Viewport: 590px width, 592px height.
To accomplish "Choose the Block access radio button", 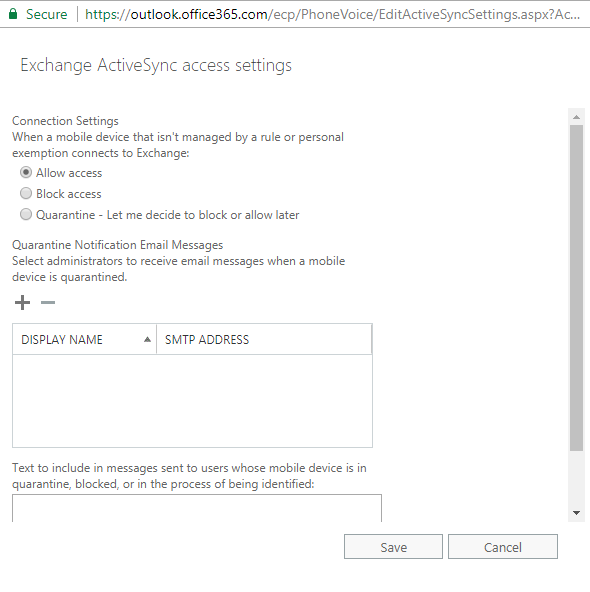I will 26,193.
